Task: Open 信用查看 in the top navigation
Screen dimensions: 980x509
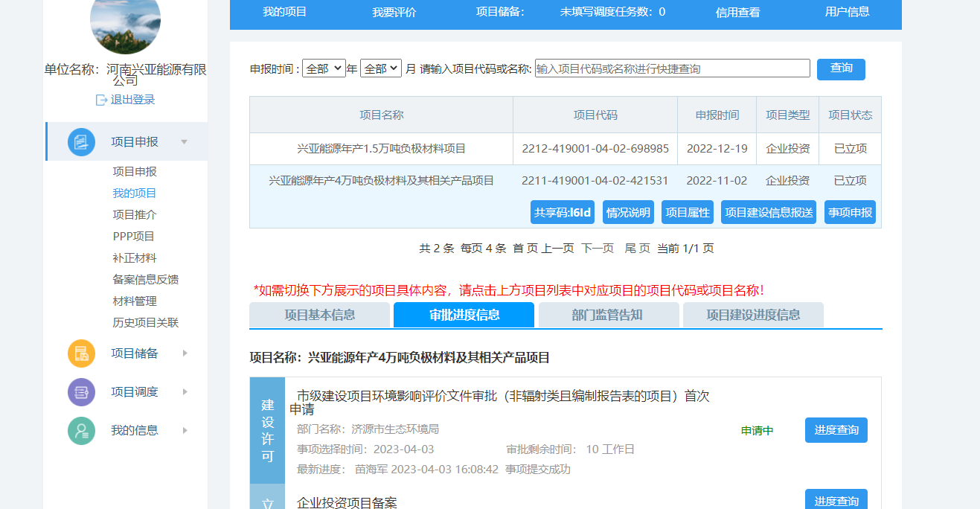Action: 737,12
